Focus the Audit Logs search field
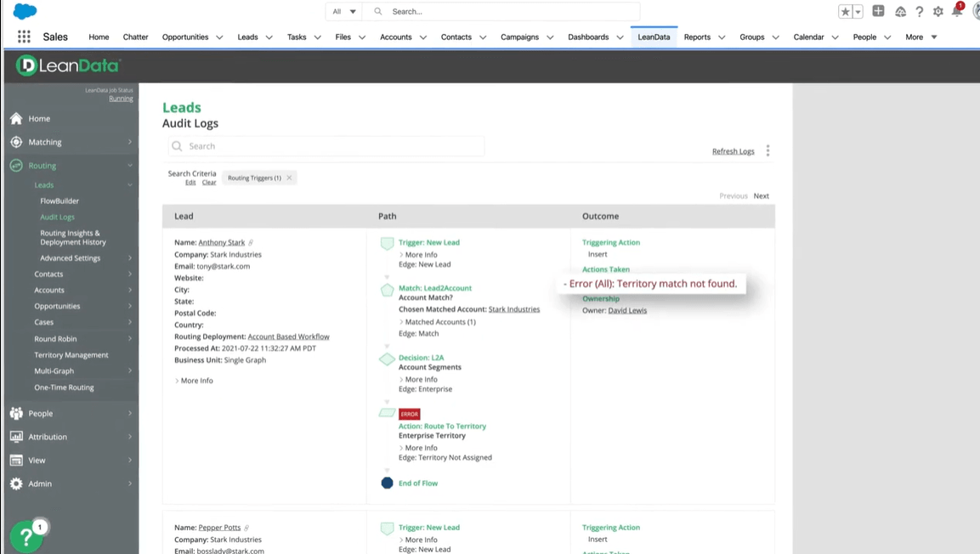This screenshot has height=554, width=980. [x=326, y=146]
